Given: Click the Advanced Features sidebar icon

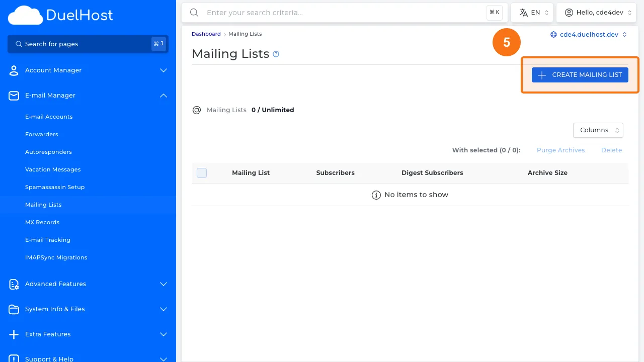Looking at the screenshot, I should (14, 284).
